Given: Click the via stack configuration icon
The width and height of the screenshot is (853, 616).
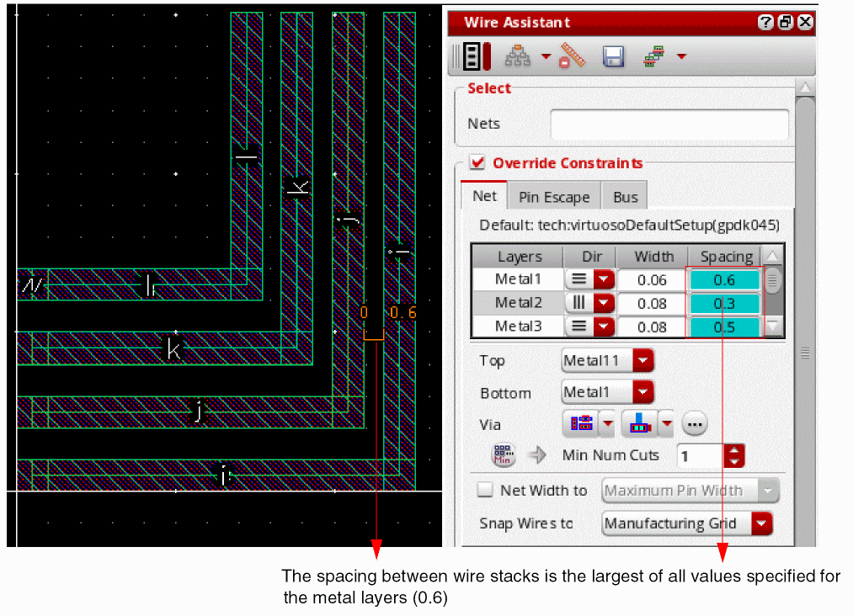Looking at the screenshot, I should (581, 423).
